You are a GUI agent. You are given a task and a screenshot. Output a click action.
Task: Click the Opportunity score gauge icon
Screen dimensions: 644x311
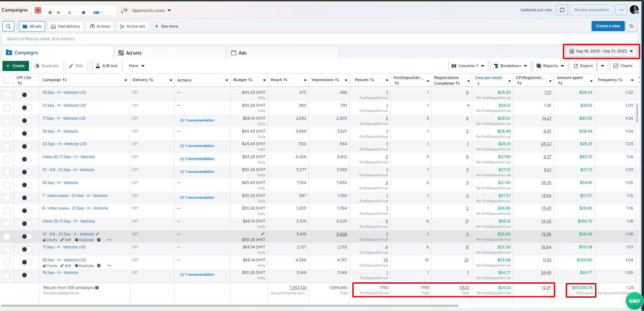click(x=125, y=10)
